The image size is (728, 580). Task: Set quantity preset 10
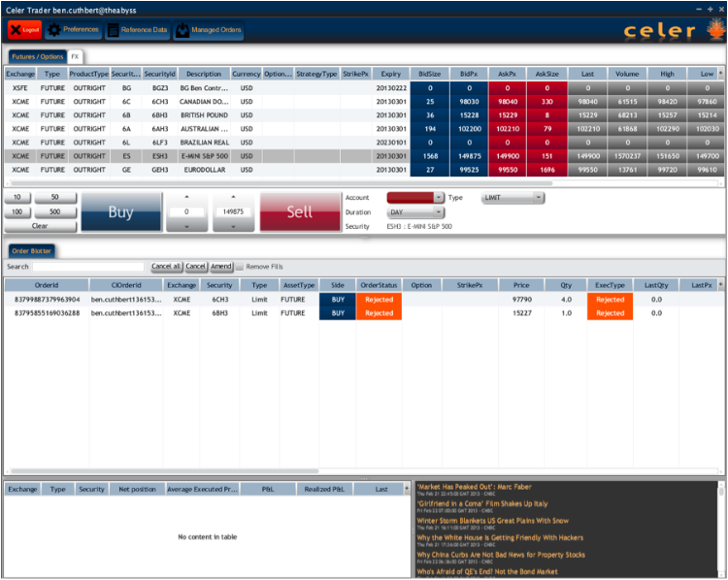coord(17,197)
